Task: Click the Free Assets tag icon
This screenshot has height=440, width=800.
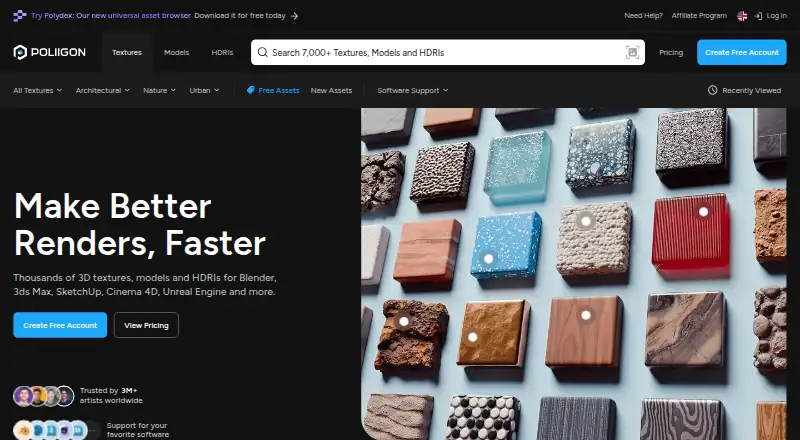Action: (251, 90)
